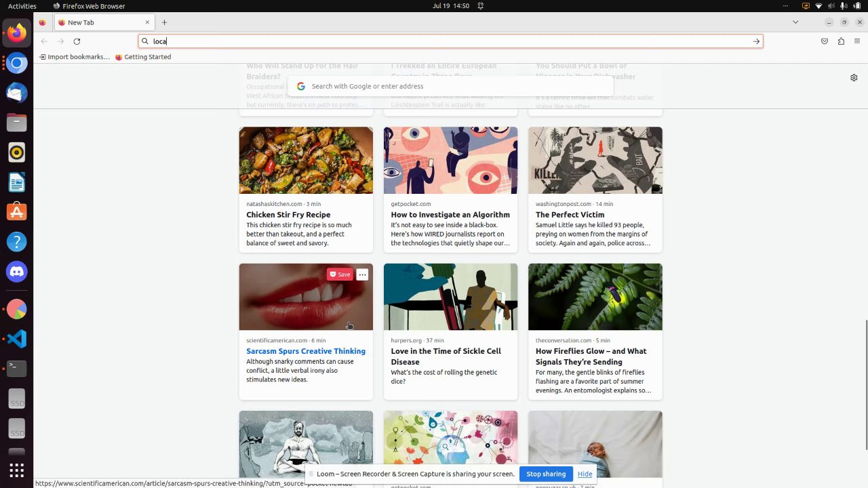Focus the URL address bar containing loca
The image size is (868, 488).
450,41
